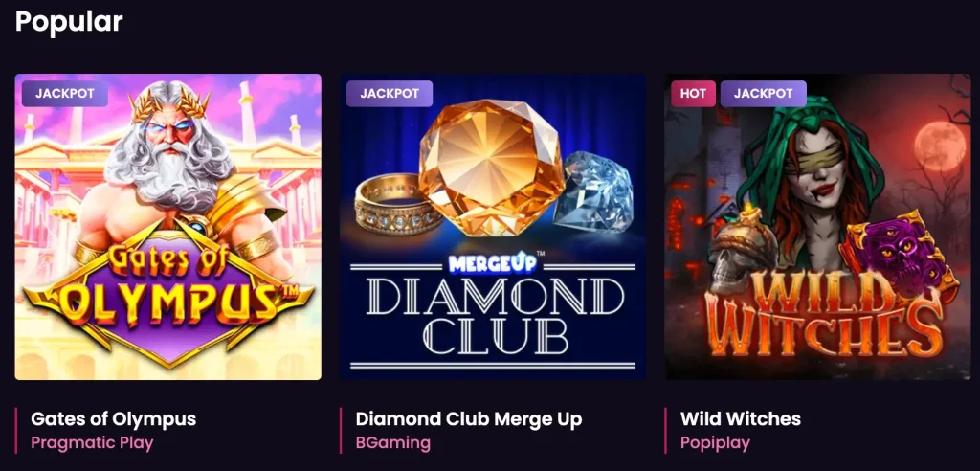980x471 pixels.
Task: Click the Popular section heading
Action: click(x=69, y=22)
